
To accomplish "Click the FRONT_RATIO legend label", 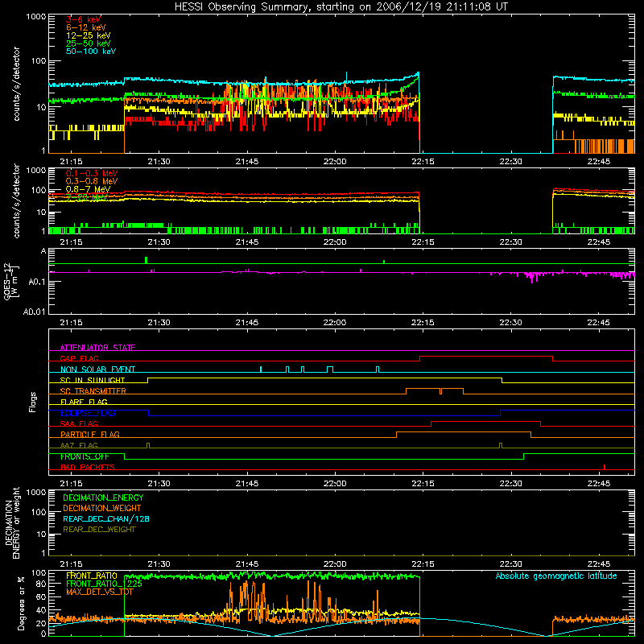I will pyautogui.click(x=92, y=576).
